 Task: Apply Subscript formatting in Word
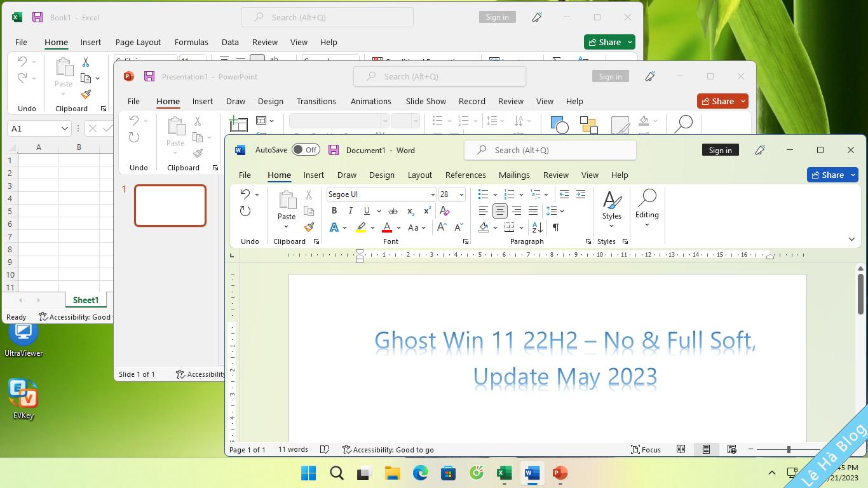point(410,211)
